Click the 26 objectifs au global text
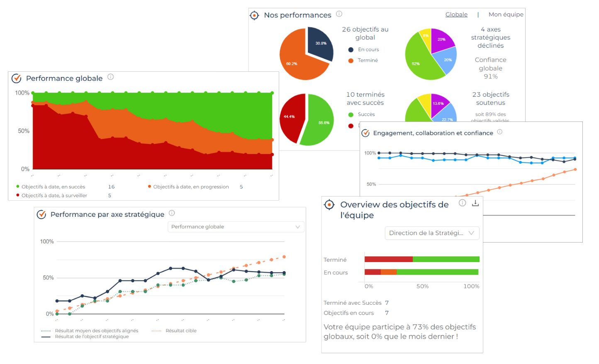599x364 pixels. click(365, 34)
